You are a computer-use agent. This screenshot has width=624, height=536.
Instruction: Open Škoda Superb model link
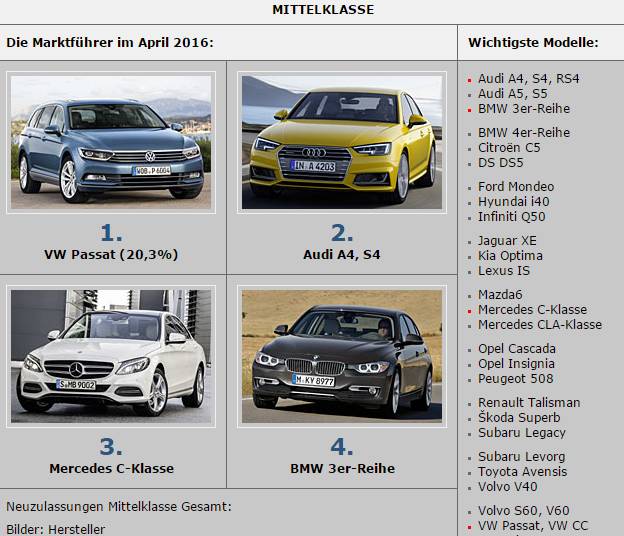pos(519,417)
